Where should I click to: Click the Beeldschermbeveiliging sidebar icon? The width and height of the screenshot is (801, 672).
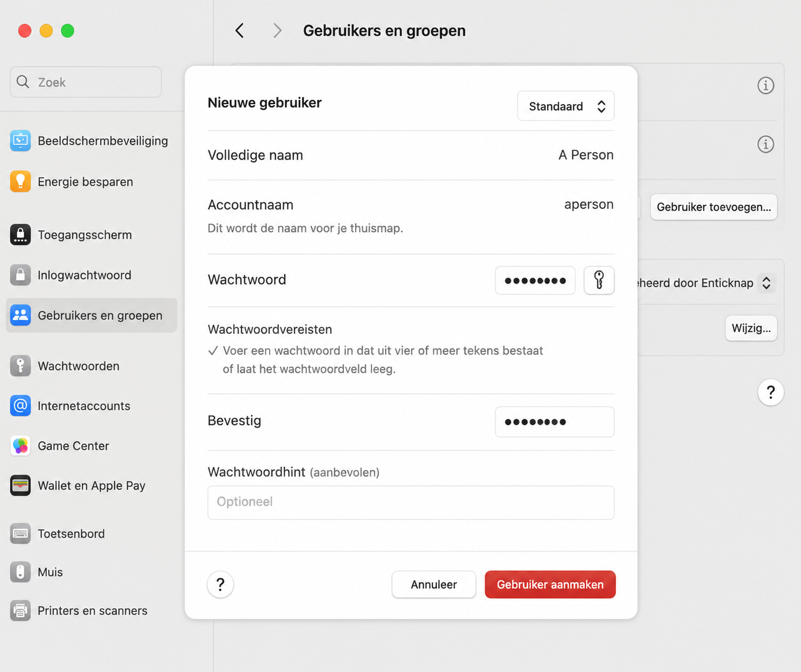(20, 140)
